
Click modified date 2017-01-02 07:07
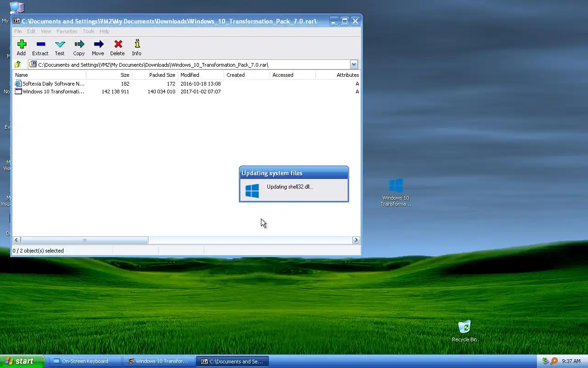tap(201, 92)
